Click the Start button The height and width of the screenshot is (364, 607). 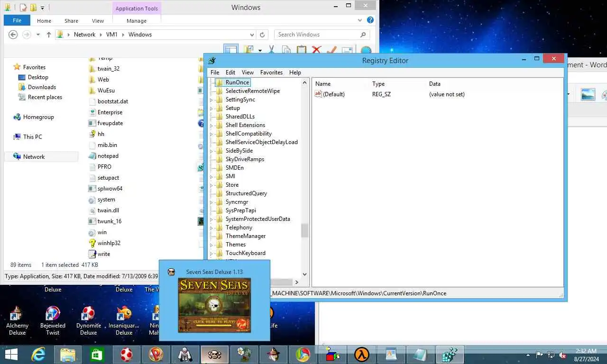click(11, 355)
